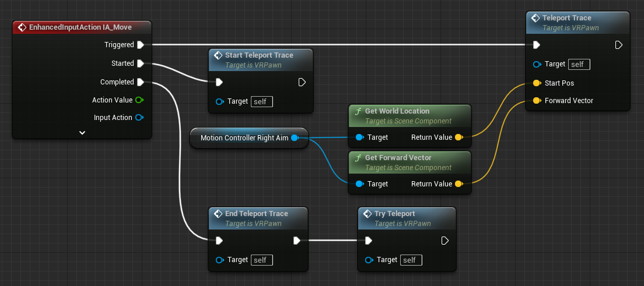Click End Teleport Trace output exec pin

[x=297, y=241]
